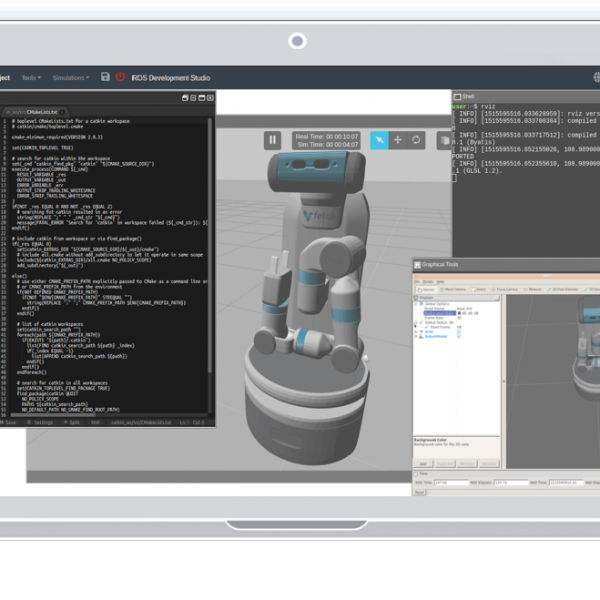Click the cascade windows icon in editor header
This screenshot has height=600, width=600.
185,98
